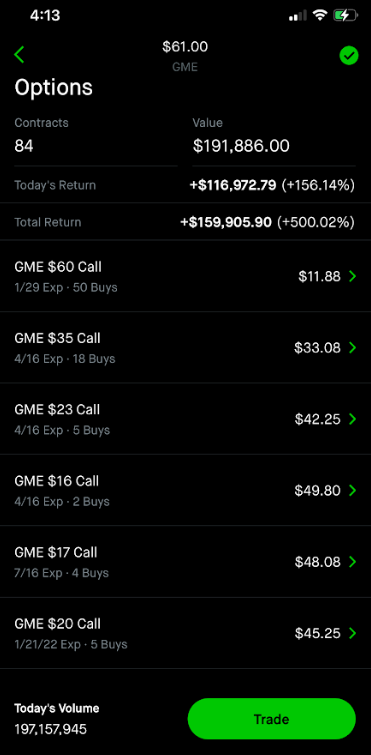This screenshot has width=371, height=755.
Task: Open chevron next to $33.08 price
Action: pos(353,348)
